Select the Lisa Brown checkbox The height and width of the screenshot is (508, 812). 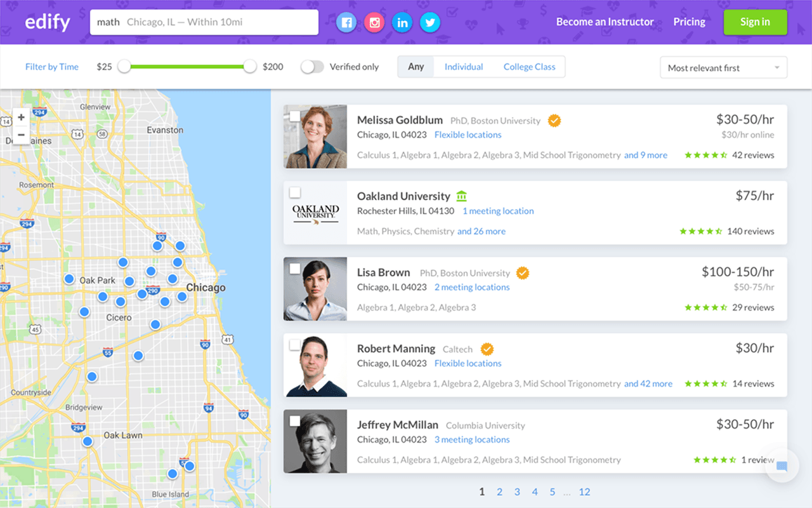click(x=295, y=269)
